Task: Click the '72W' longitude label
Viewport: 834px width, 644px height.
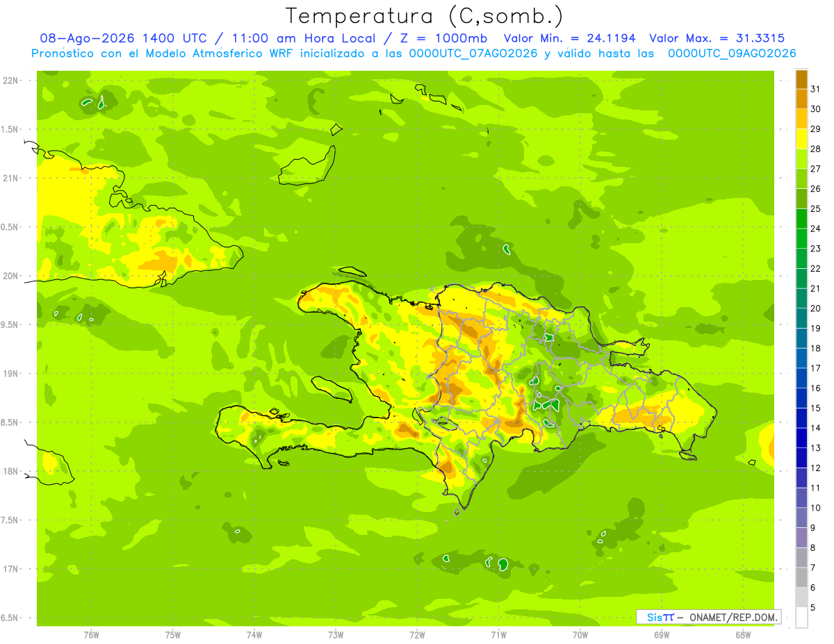Action: [x=417, y=634]
